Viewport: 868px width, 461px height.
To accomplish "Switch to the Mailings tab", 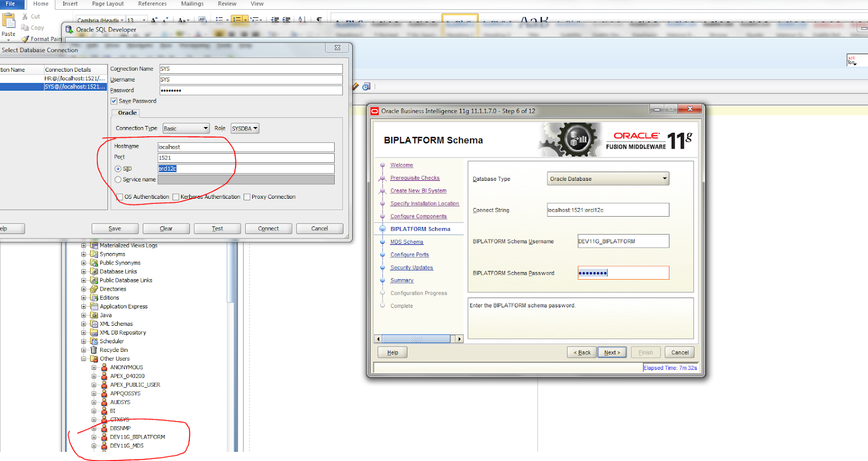I will tap(192, 4).
